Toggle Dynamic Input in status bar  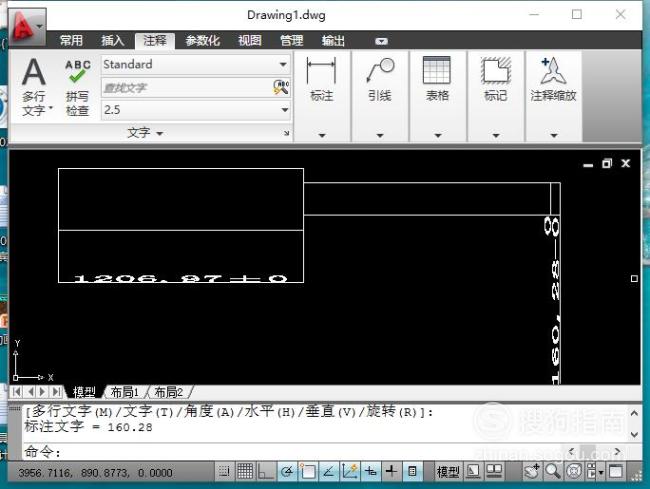click(x=371, y=471)
